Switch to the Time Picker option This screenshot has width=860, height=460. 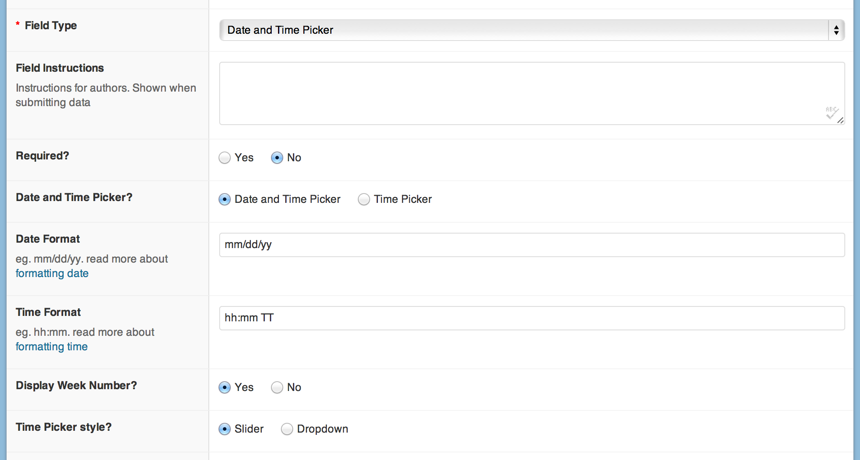click(x=364, y=200)
